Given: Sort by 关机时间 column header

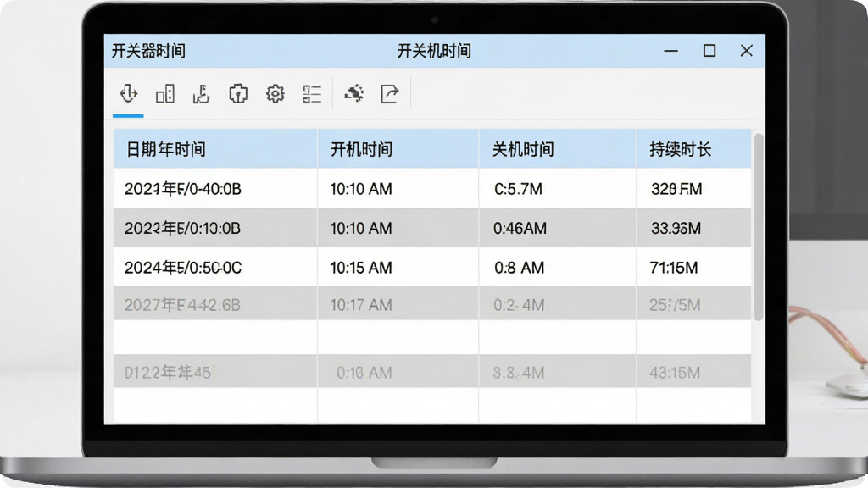Looking at the screenshot, I should pyautogui.click(x=558, y=149).
